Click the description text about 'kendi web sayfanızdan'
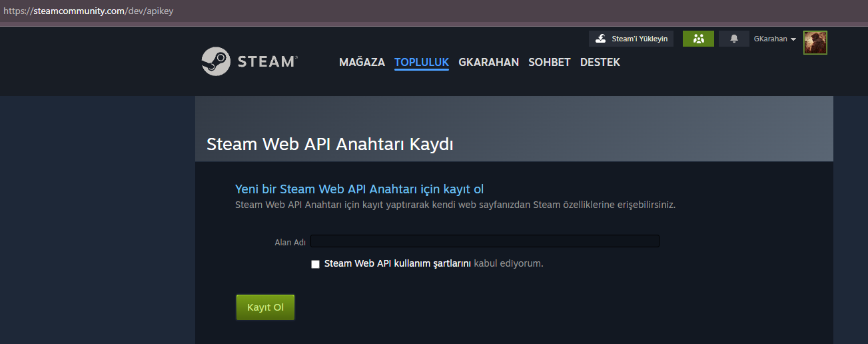This screenshot has width=868, height=344. click(x=455, y=205)
